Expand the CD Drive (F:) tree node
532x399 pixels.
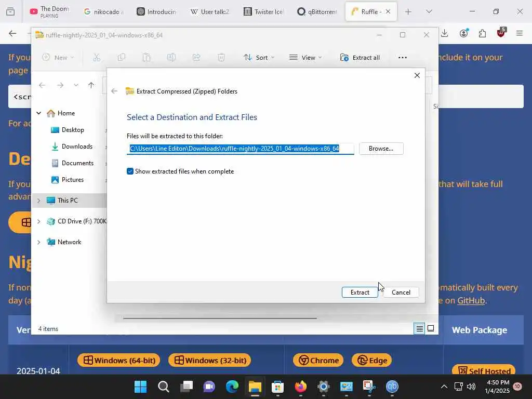pos(38,221)
